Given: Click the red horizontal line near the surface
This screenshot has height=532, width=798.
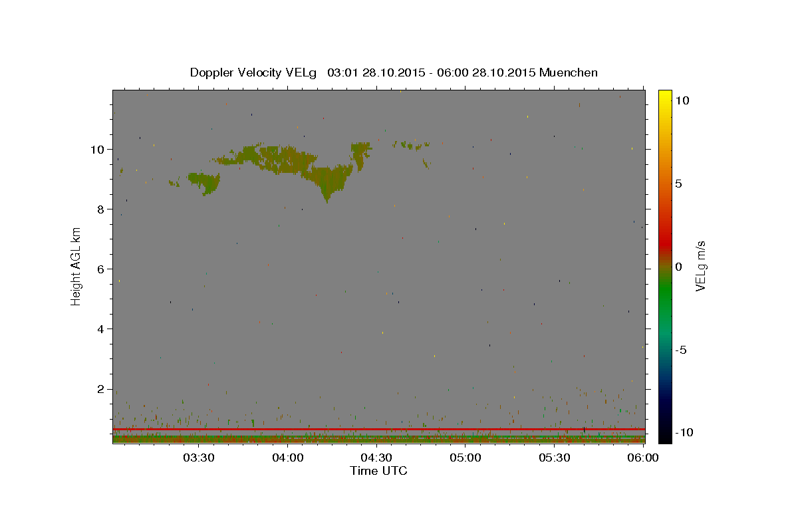Looking at the screenshot, I should pos(378,430).
